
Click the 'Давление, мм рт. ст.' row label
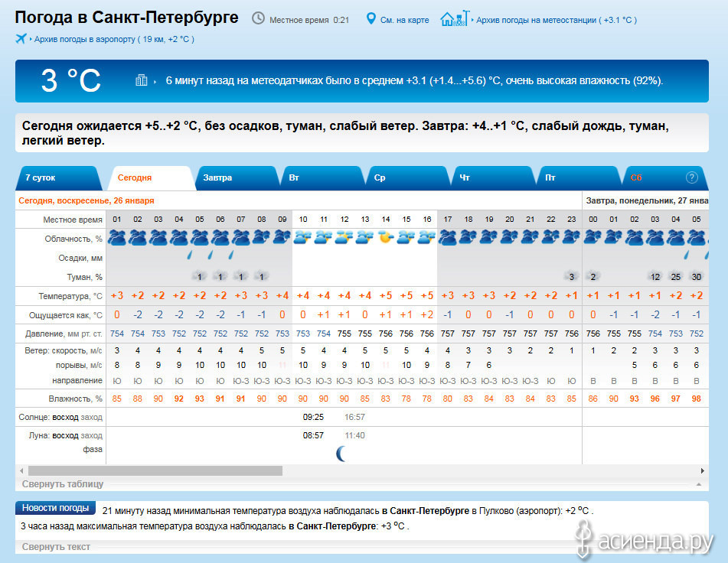pyautogui.click(x=64, y=334)
